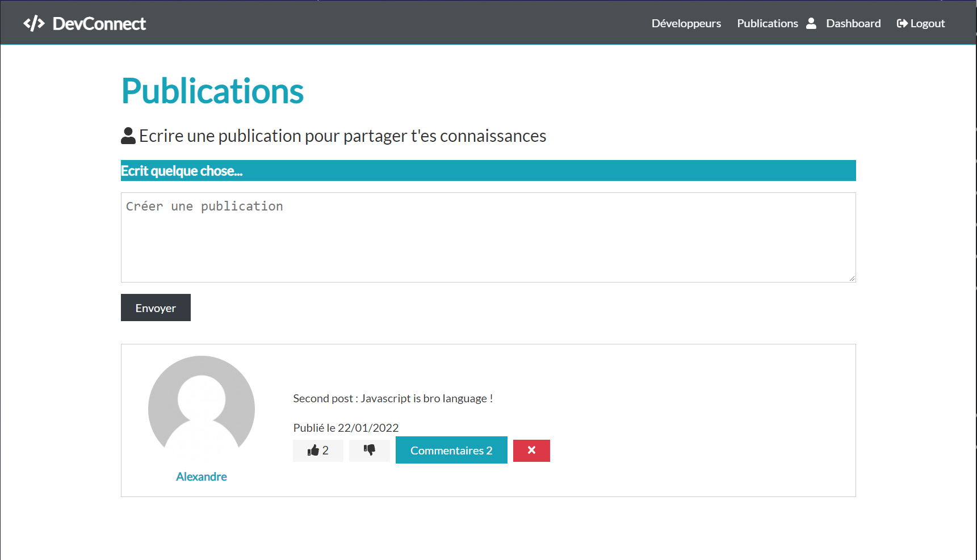
Task: Click the Logout door icon
Action: pyautogui.click(x=902, y=23)
